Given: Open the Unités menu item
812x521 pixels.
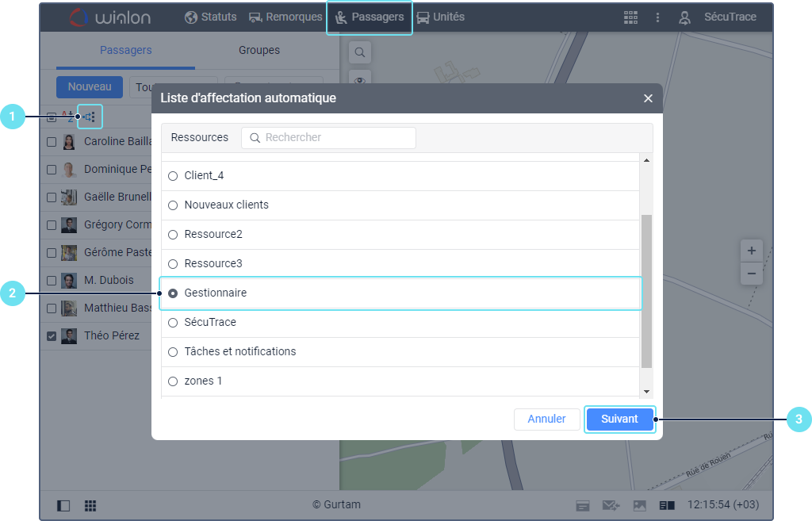Looking at the screenshot, I should click(x=441, y=17).
